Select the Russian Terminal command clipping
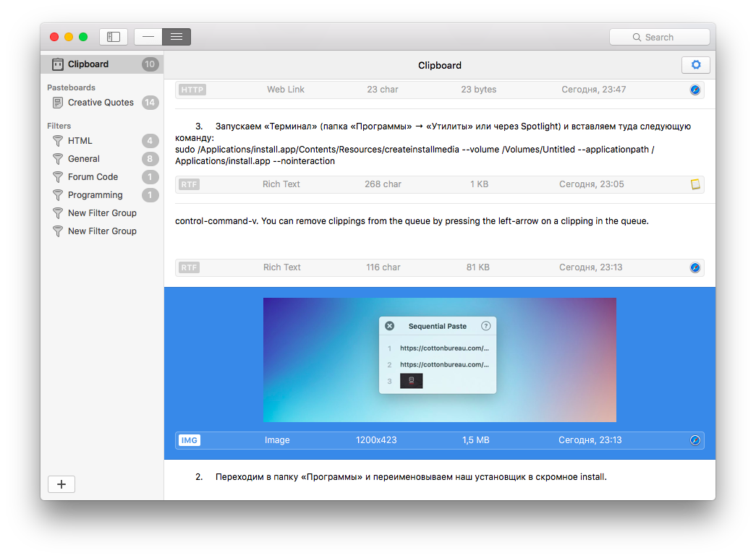The height and width of the screenshot is (558, 756). (x=434, y=144)
